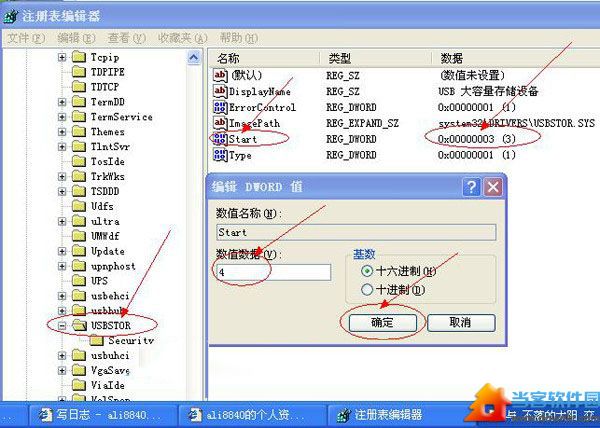Screen dimensions: 600x428
Task: Click the TDPIPE folder icon
Action: click(x=79, y=72)
